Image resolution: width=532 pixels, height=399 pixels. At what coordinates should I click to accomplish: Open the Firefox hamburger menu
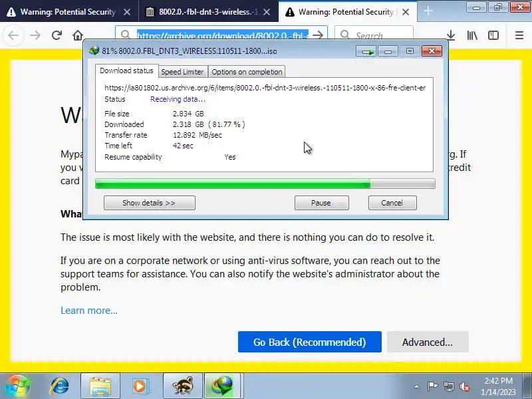point(519,35)
